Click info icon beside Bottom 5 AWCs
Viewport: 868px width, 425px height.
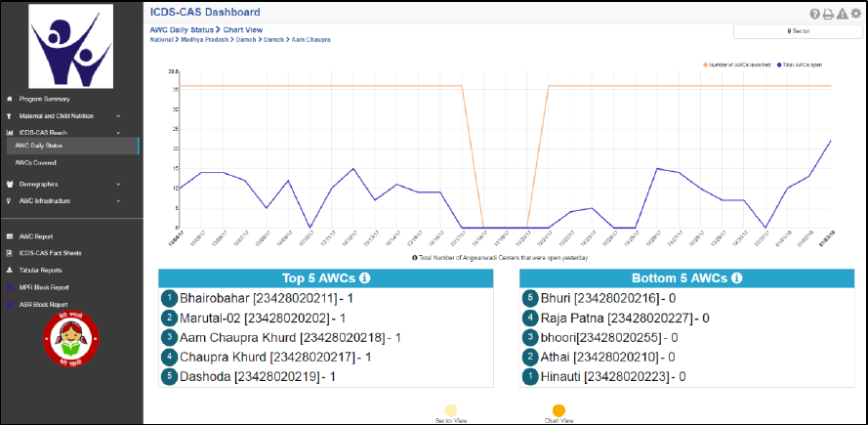point(737,278)
